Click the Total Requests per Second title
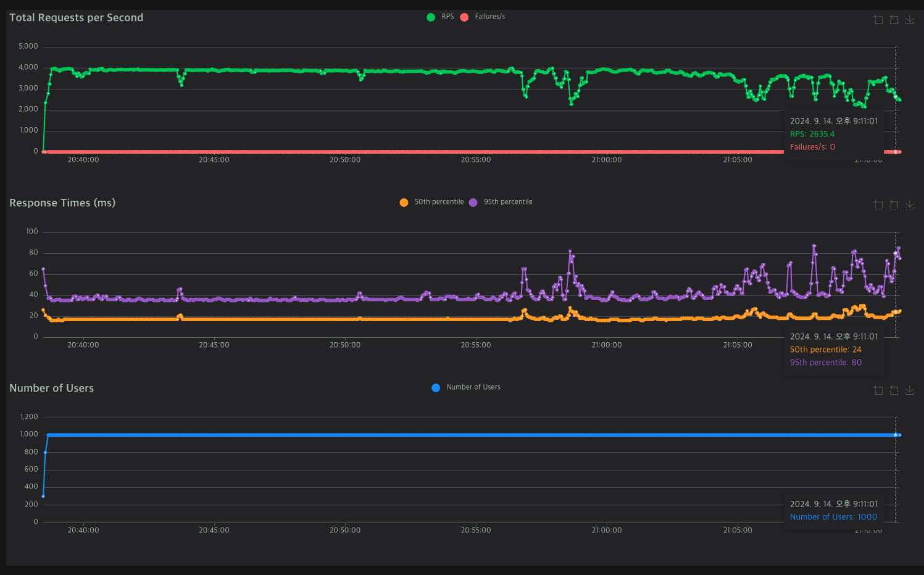The height and width of the screenshot is (575, 924). 76,17
